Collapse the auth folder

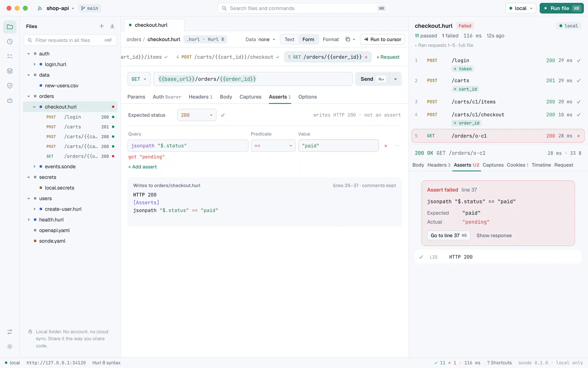tap(28, 54)
